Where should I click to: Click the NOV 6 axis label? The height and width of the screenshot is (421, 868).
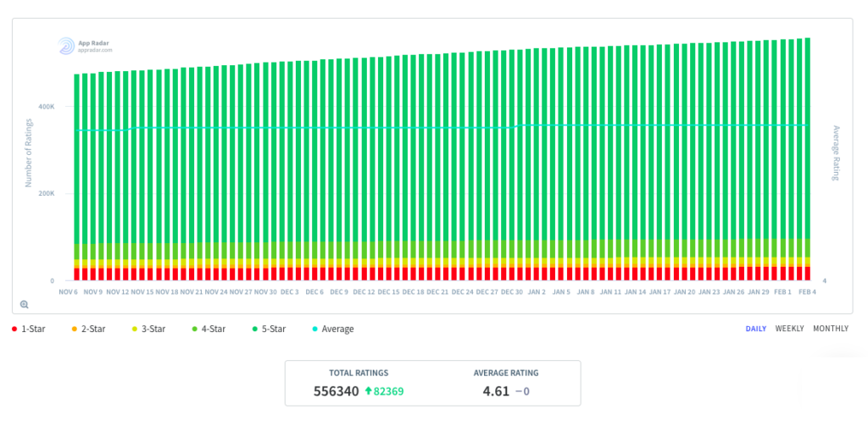(x=70, y=291)
